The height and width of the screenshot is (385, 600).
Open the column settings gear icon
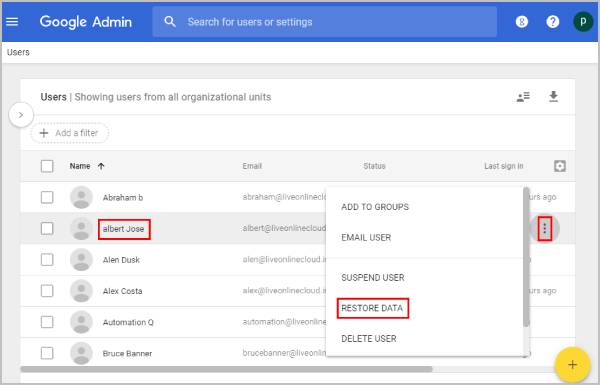(559, 166)
